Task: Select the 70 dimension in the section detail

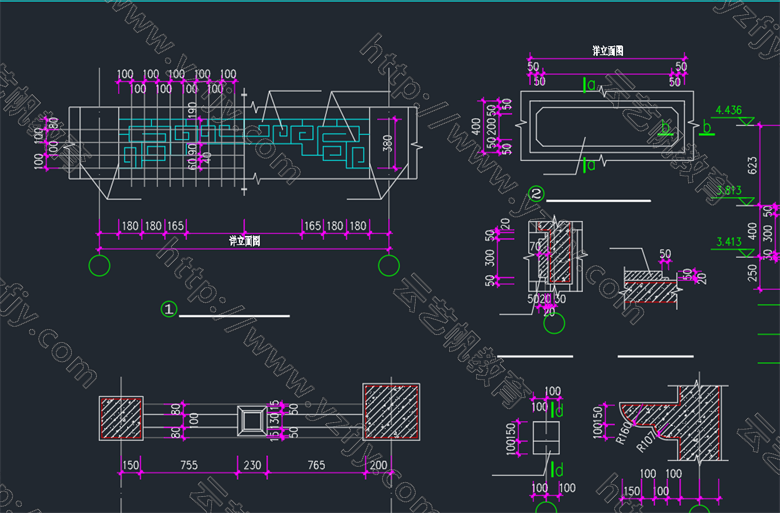Action: point(535,246)
